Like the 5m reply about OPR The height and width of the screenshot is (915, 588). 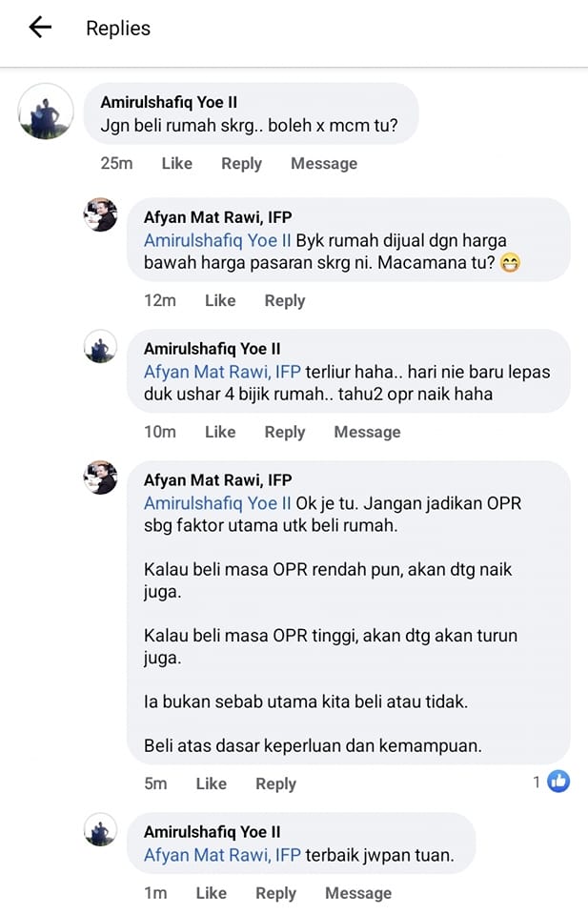(212, 783)
